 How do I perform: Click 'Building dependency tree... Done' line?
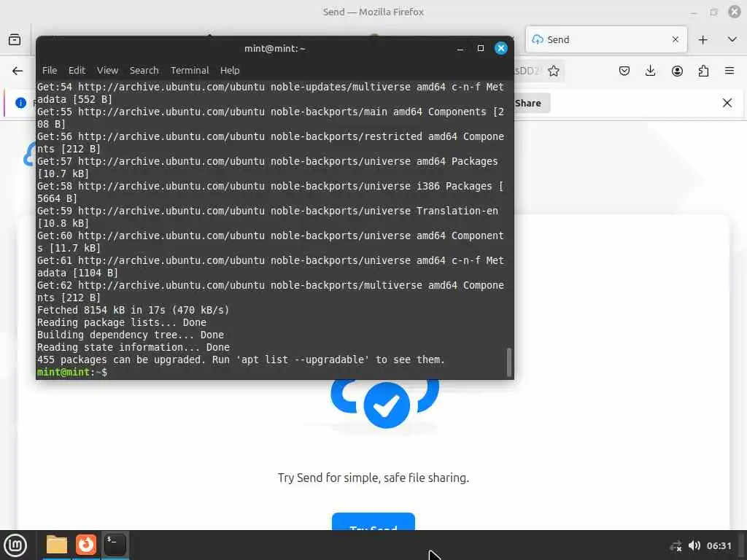point(130,335)
